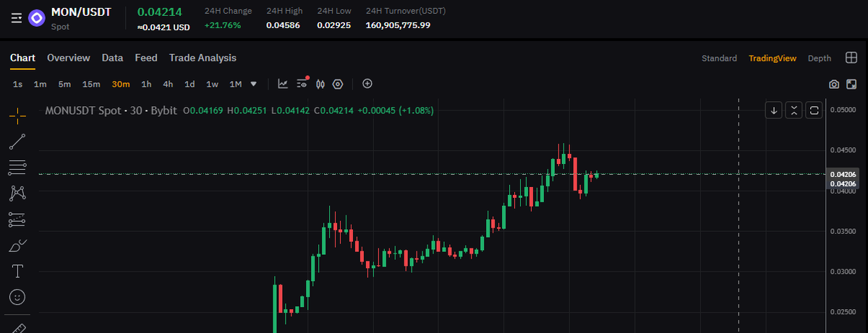Viewport: 868px width, 333px height.
Task: Set the interval to 1w
Action: [x=212, y=84]
